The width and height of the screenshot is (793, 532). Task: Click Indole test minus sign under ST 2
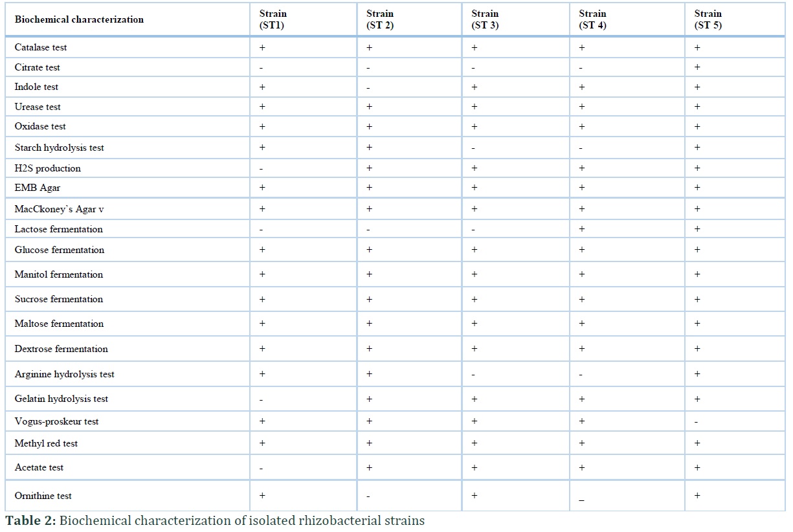pyautogui.click(x=369, y=87)
